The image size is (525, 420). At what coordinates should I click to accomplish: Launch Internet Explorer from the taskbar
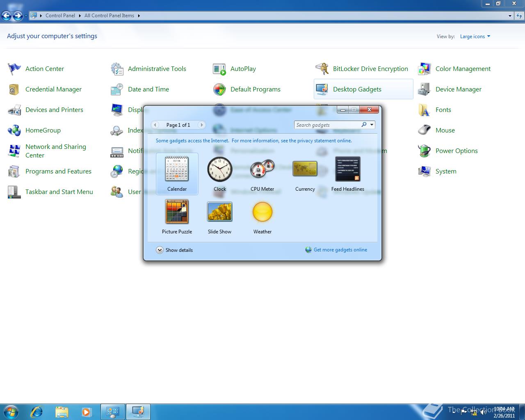click(x=37, y=411)
